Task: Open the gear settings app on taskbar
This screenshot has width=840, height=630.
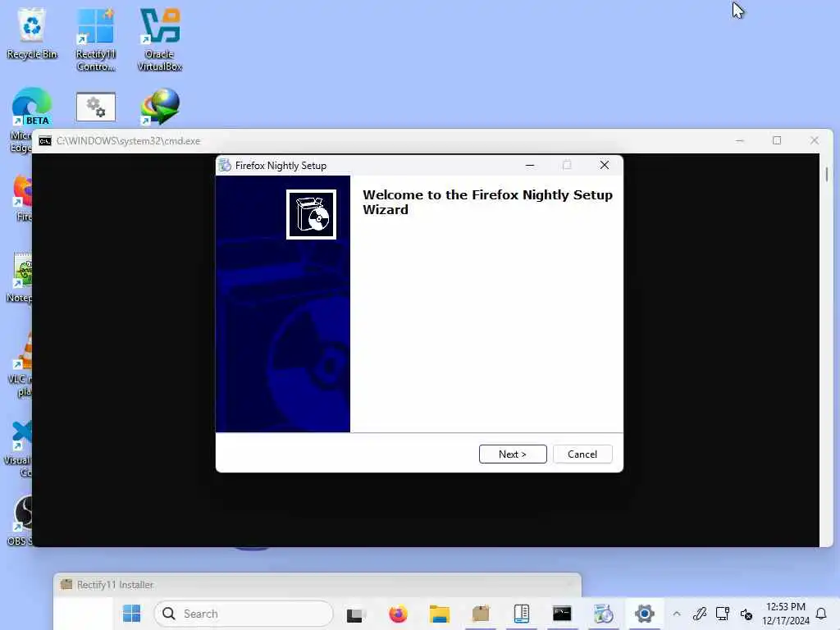Action: tap(645, 614)
